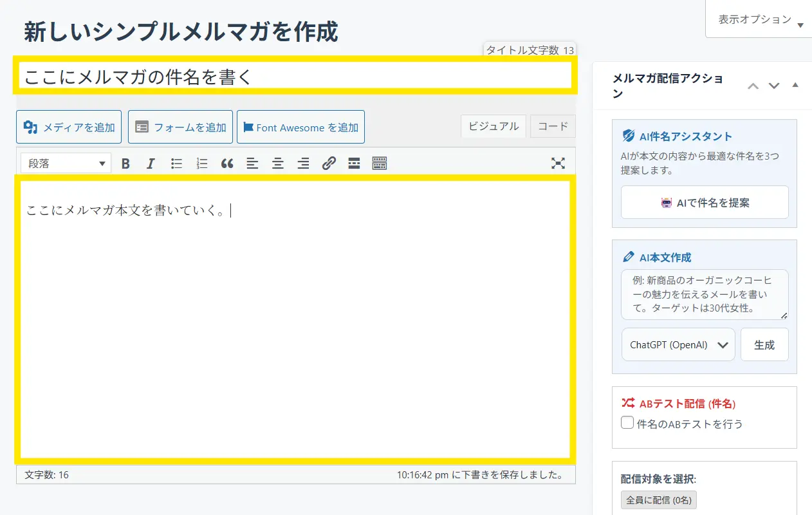The width and height of the screenshot is (812, 515).
Task: Collapse the メルマガ配信アクション panel
Action: click(x=795, y=85)
